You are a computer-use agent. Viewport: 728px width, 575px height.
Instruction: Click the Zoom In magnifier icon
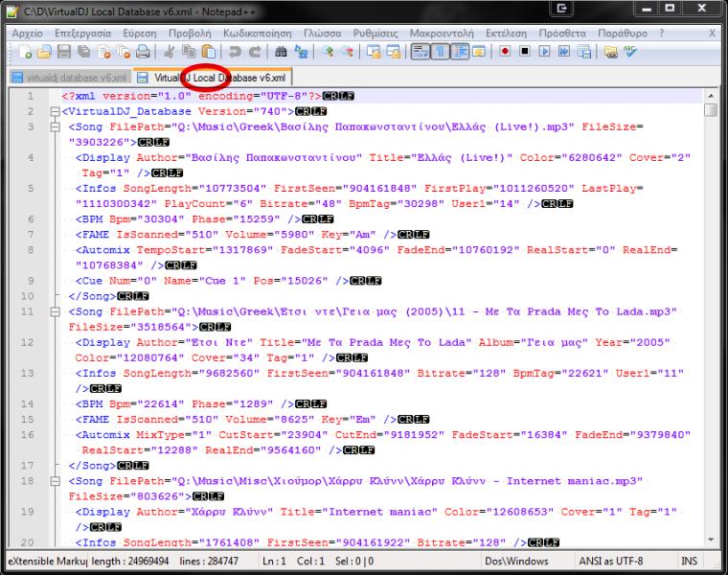tap(328, 52)
